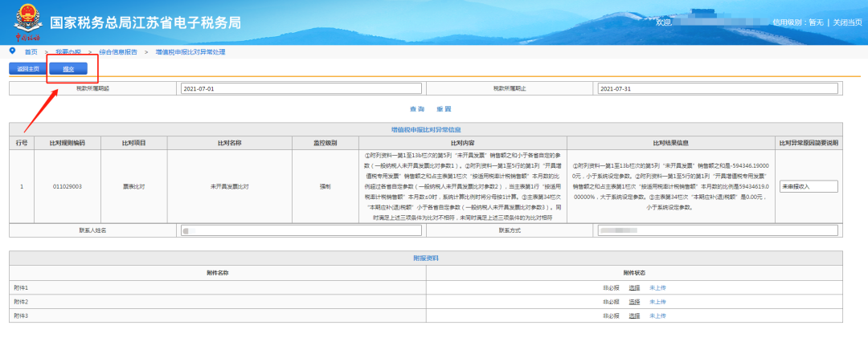The width and height of the screenshot is (868, 358).
Task: Click the 提交 submit button
Action: click(x=68, y=69)
